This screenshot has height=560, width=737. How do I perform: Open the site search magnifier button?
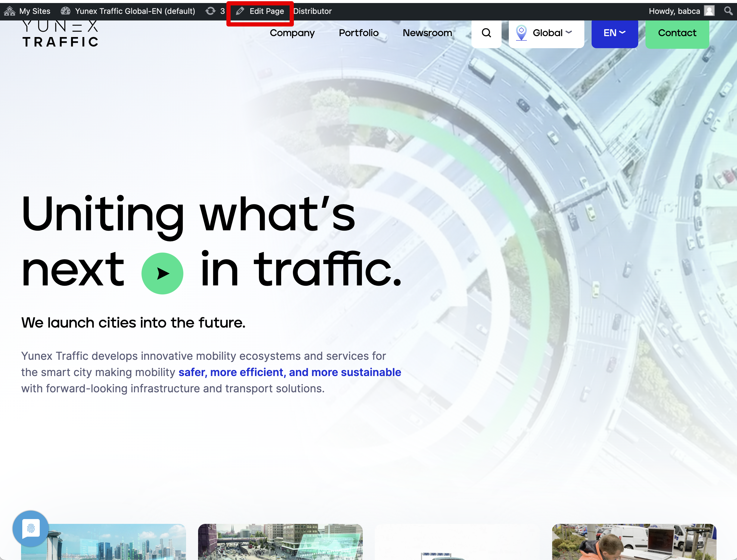point(486,33)
